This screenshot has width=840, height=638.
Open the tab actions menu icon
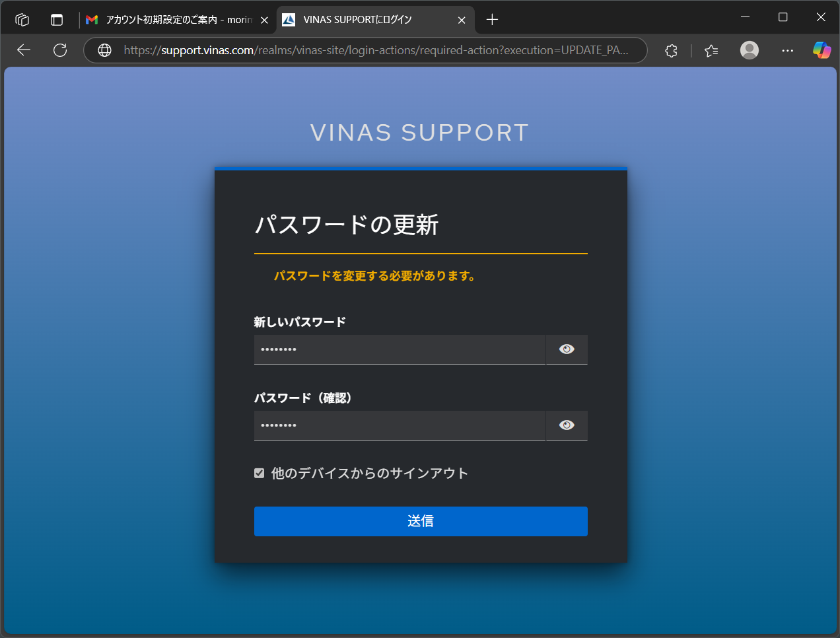pos(57,20)
